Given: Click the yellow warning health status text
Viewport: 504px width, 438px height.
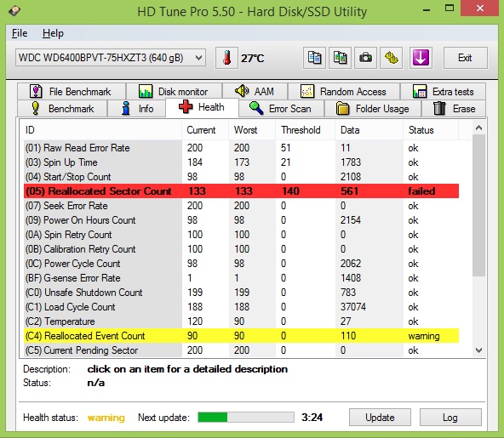Looking at the screenshot, I should click(x=106, y=418).
